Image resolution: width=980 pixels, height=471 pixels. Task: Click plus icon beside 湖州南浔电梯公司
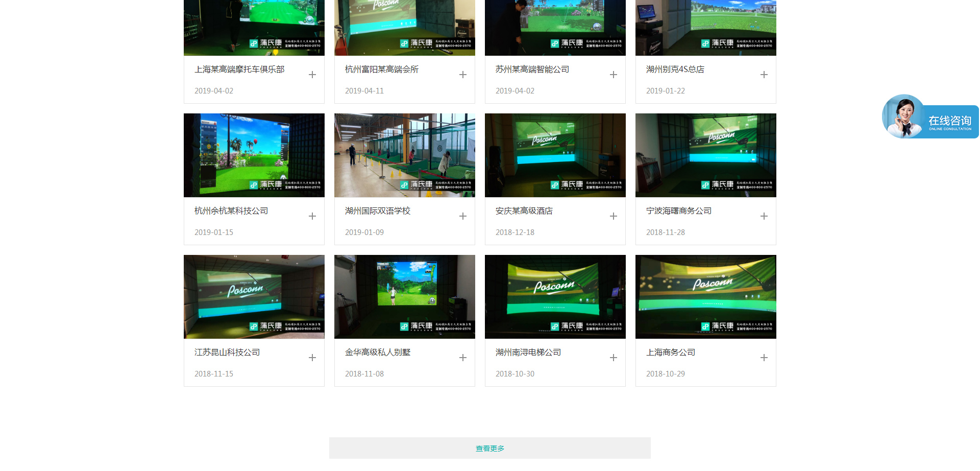tap(614, 358)
